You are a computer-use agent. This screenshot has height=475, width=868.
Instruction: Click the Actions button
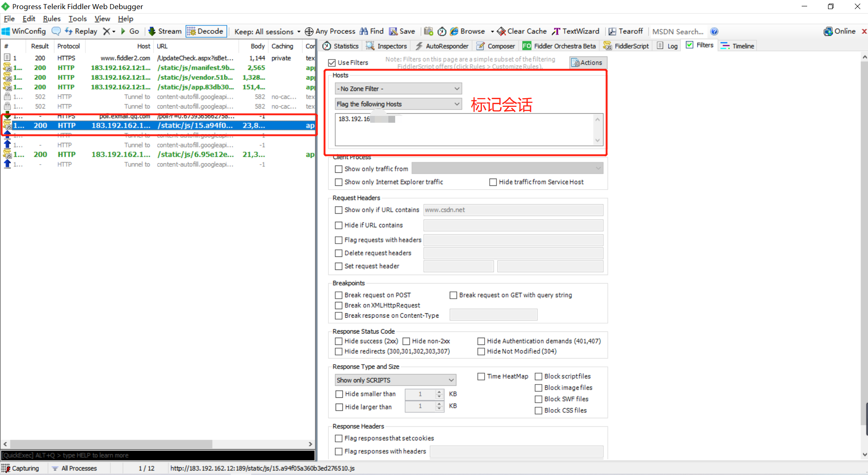point(587,62)
